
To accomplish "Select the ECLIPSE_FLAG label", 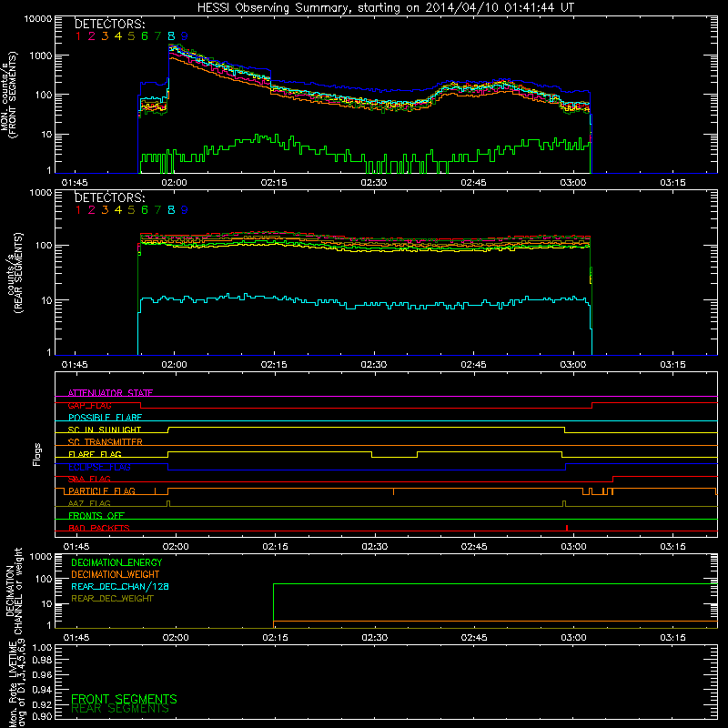I will click(99, 467).
